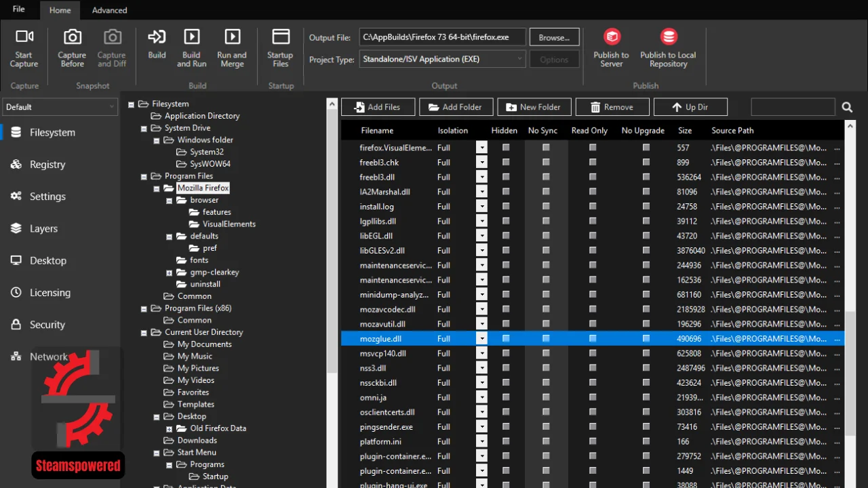
Task: Click the Capture Before snapshot icon
Action: pyautogui.click(x=72, y=37)
